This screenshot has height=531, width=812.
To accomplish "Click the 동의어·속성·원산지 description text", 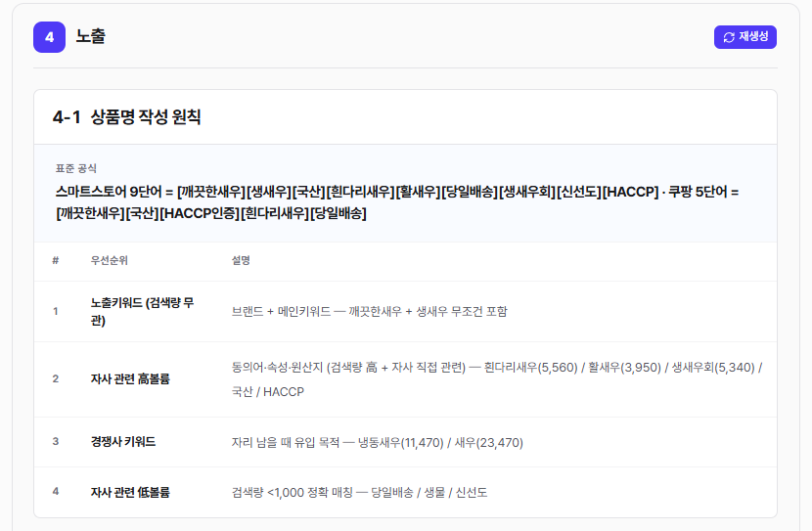I will click(497, 379).
